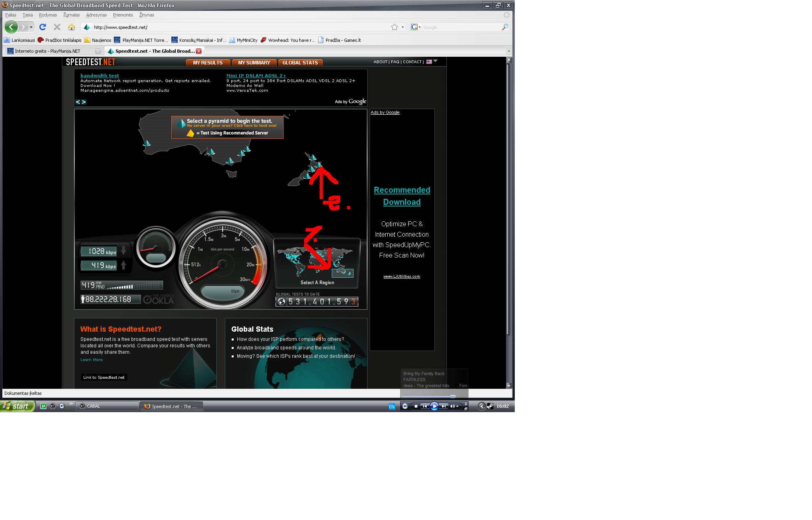Viewport: 812px width, 520px height.
Task: Open the address bar history dropdown
Action: pyautogui.click(x=403, y=27)
